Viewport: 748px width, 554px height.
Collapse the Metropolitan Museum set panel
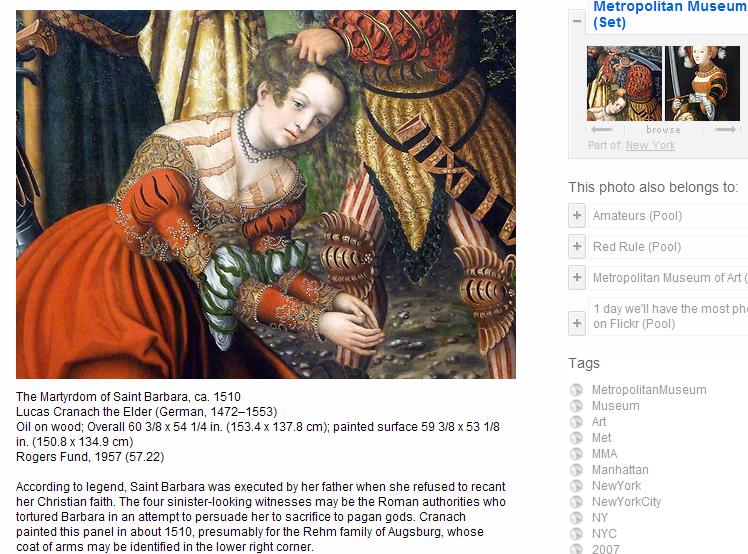coord(577,21)
